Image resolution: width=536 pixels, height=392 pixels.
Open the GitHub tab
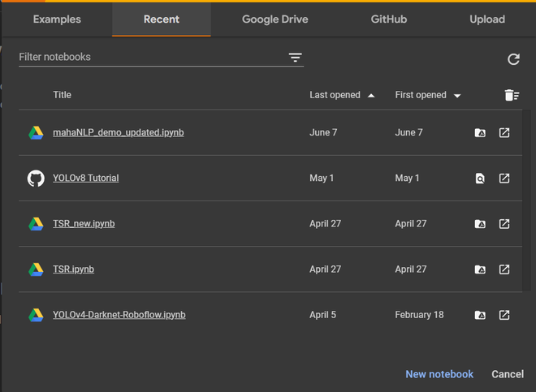(x=388, y=19)
